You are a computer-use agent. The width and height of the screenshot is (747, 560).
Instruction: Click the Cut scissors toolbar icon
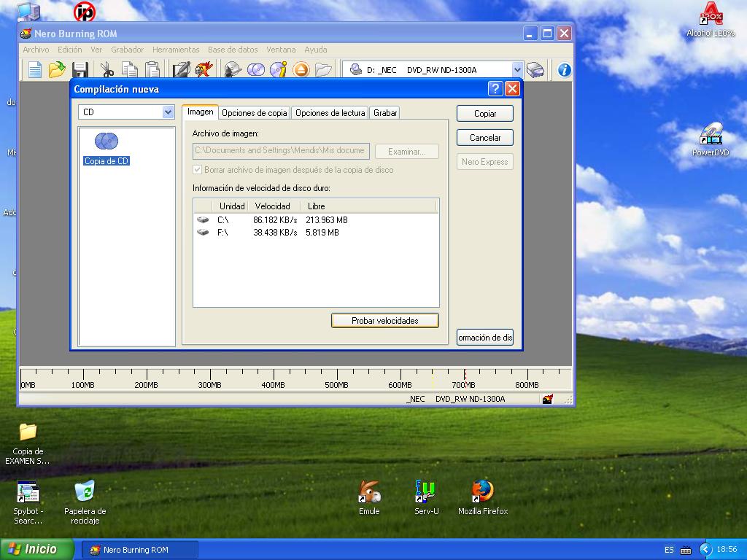(x=107, y=70)
